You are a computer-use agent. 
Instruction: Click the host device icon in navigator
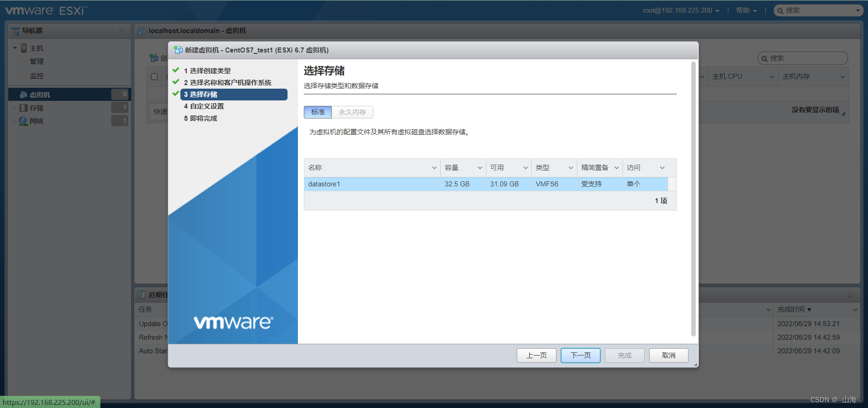click(24, 48)
